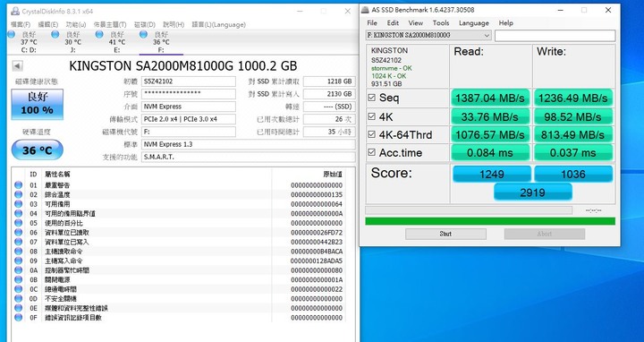The image size is (644, 342).
Task: Toggle the 4K test checkbox
Action: pos(372,116)
